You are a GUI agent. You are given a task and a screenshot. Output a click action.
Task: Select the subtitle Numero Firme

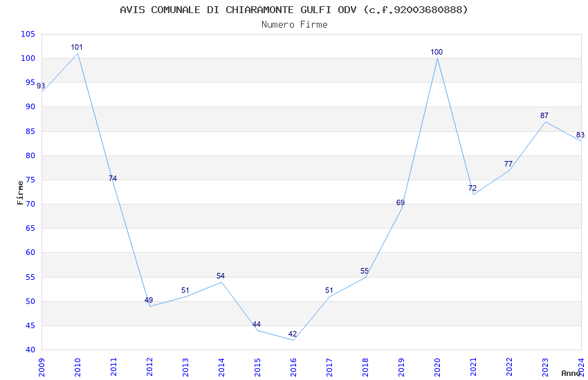pos(295,25)
